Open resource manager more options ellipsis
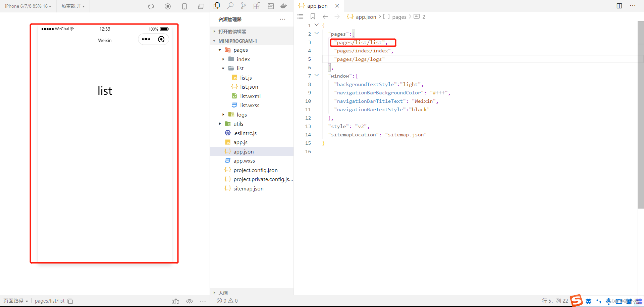The image size is (644, 307). [x=282, y=19]
